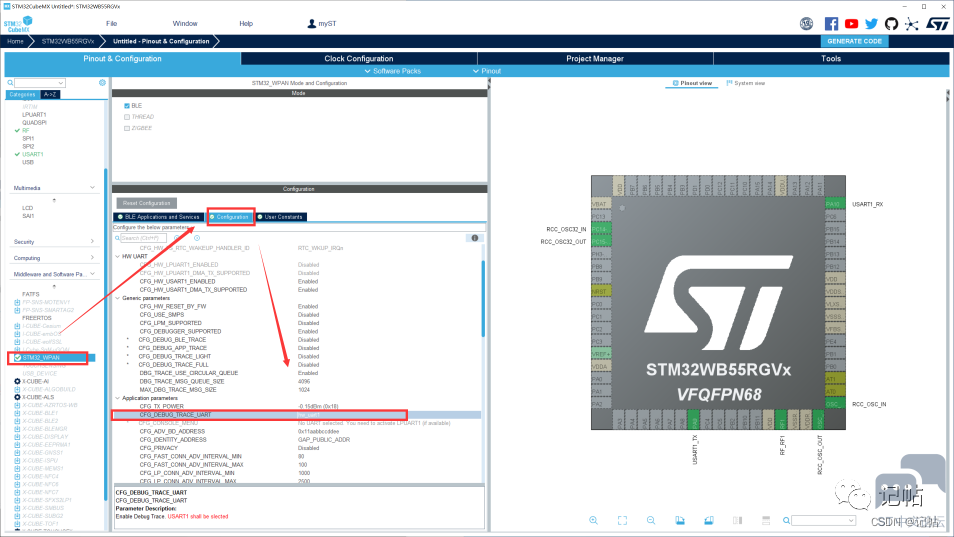The image size is (954, 537).
Task: Open the File menu
Action: coord(111,24)
